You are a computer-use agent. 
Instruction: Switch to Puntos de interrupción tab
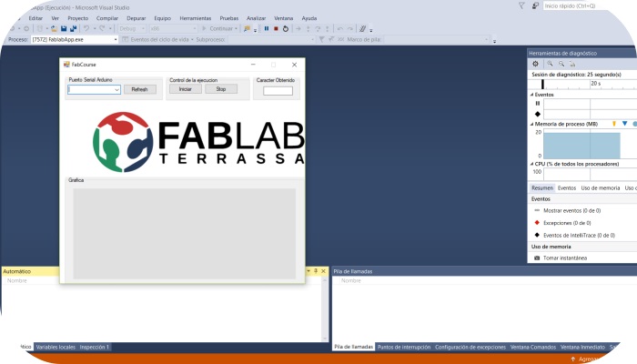tap(404, 347)
